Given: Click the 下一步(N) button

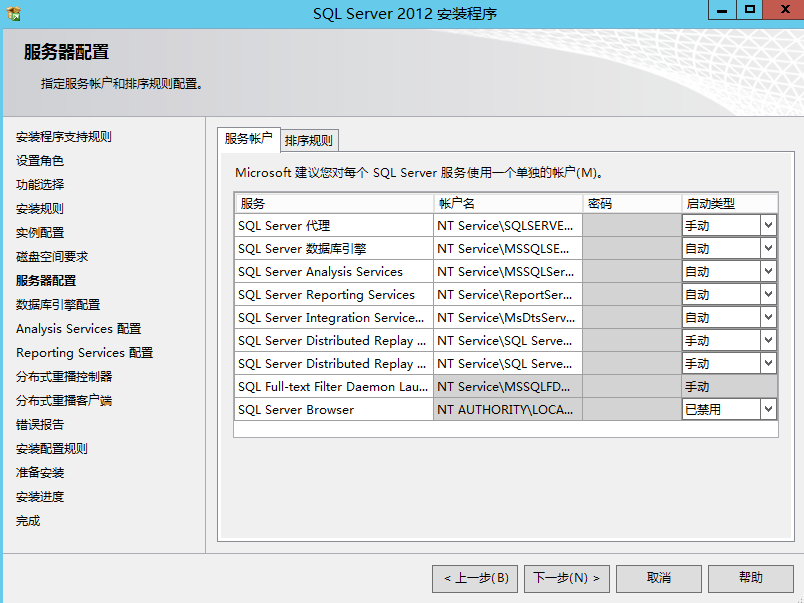Looking at the screenshot, I should click(566, 578).
